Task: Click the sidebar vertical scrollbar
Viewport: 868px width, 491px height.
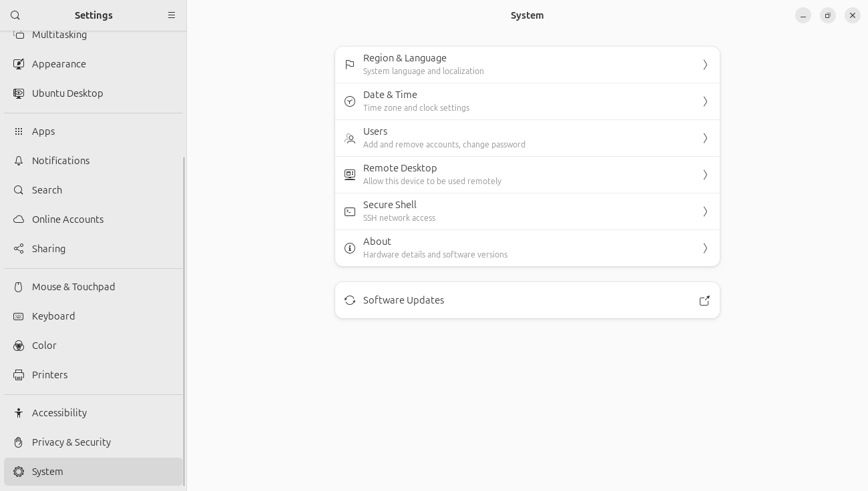Action: [184, 320]
